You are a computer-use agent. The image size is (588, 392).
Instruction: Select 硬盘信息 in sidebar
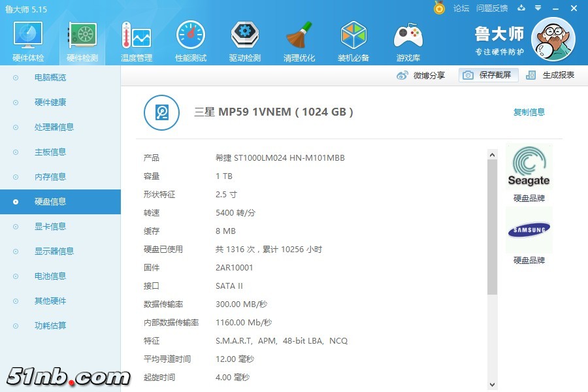60,202
